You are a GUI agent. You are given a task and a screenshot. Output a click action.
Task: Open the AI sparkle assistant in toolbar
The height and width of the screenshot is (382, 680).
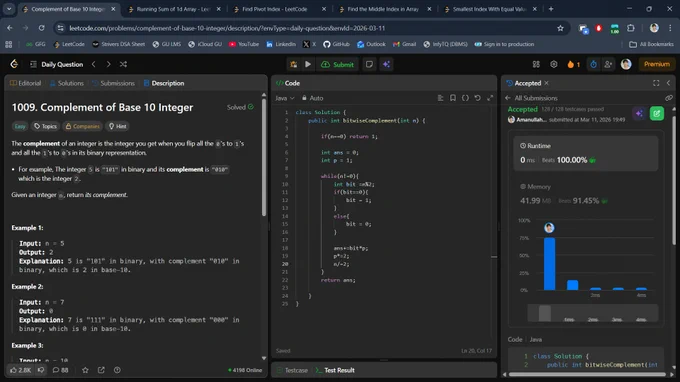point(386,65)
